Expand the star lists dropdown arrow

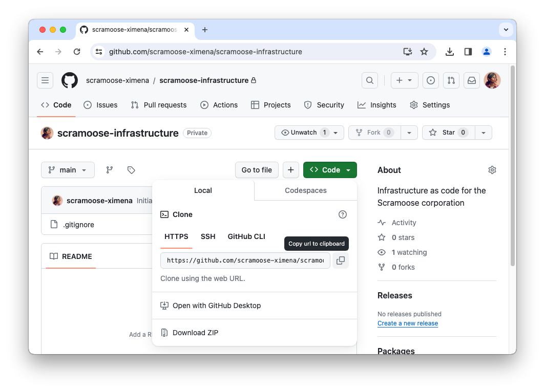coord(483,133)
